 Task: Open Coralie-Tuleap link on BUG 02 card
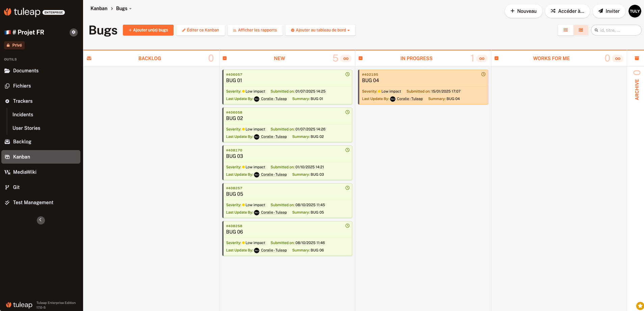tap(274, 137)
